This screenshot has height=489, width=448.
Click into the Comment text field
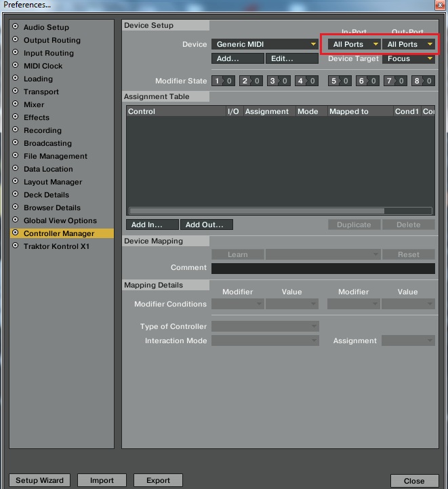pos(323,268)
